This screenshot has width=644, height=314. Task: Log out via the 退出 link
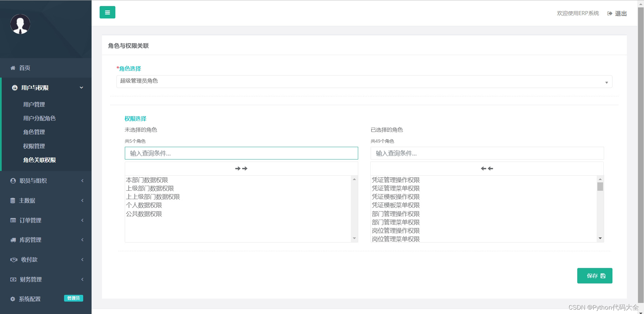(621, 13)
